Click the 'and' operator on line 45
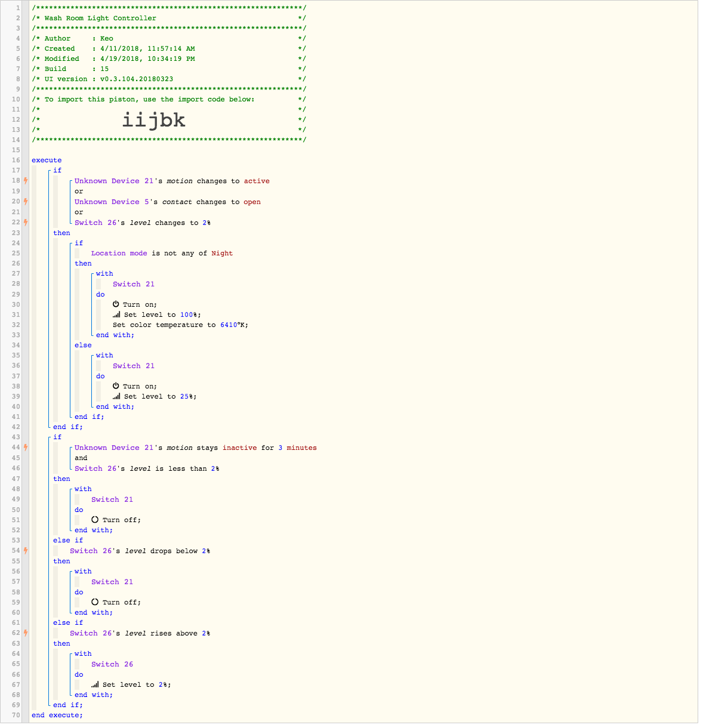The height and width of the screenshot is (728, 703). coord(81,458)
